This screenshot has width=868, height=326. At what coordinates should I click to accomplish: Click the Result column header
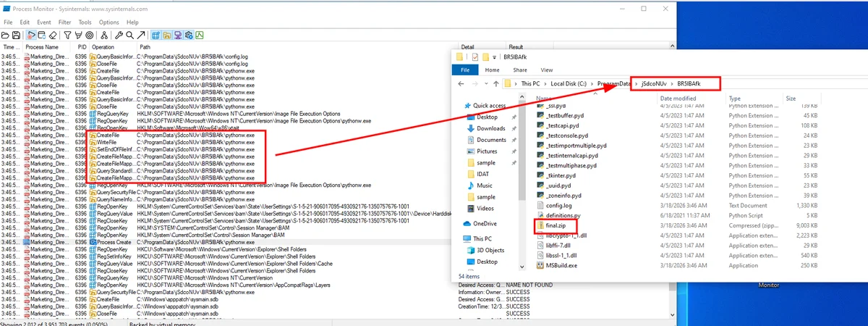516,47
